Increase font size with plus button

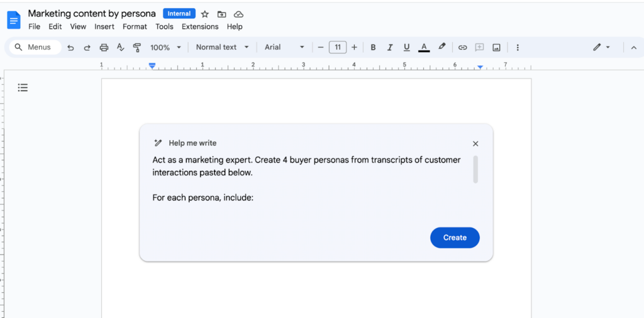coord(355,47)
